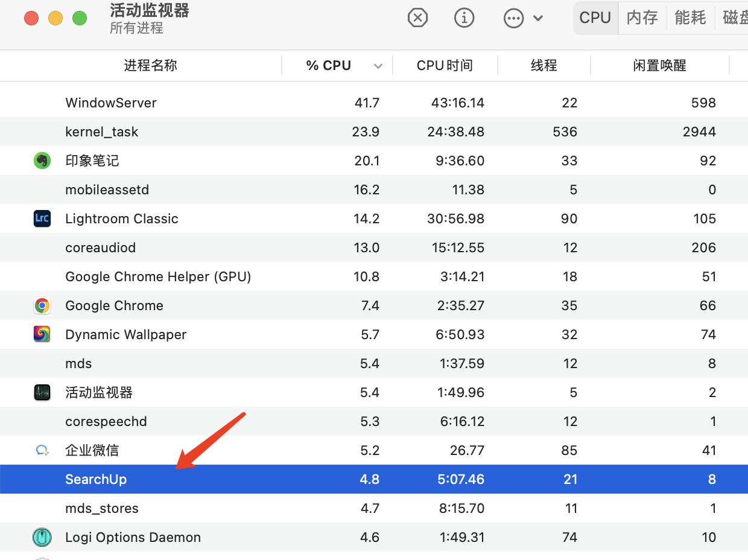Sort processes by 线程 column
Viewport: 748px width, 560px height.
coord(544,65)
